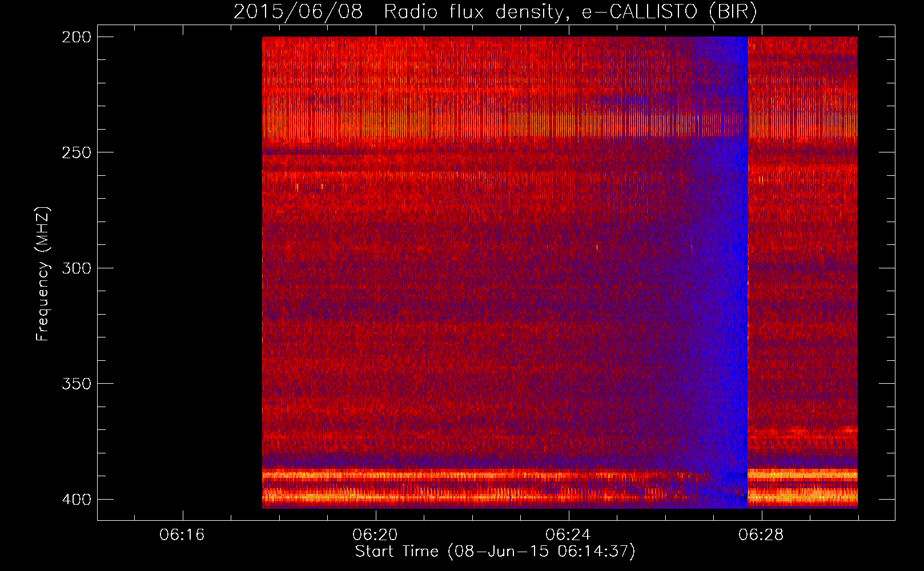Click the 'Start Time (08-Jun-15 06:14:37)' label
Viewport: 924px width, 571px height.
coord(495,552)
